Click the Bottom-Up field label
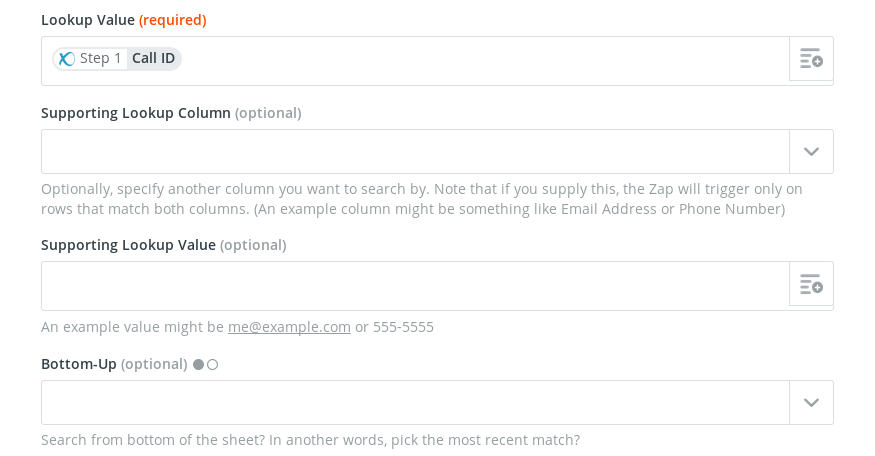Screen dimensions: 875x456 click(x=79, y=364)
